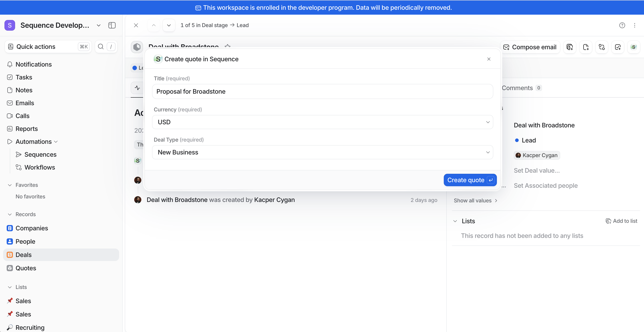Click Deal with Broadstone name value
644x332 pixels.
pyautogui.click(x=544, y=125)
